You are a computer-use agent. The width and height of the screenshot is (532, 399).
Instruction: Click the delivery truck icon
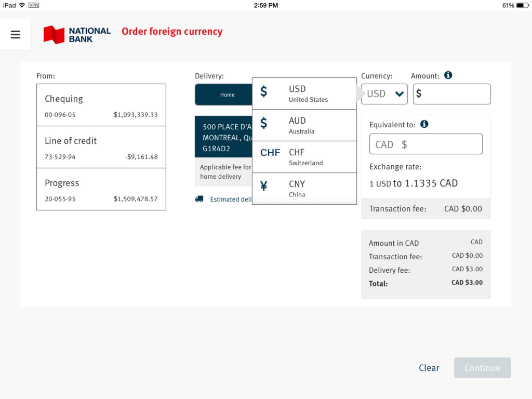click(199, 199)
